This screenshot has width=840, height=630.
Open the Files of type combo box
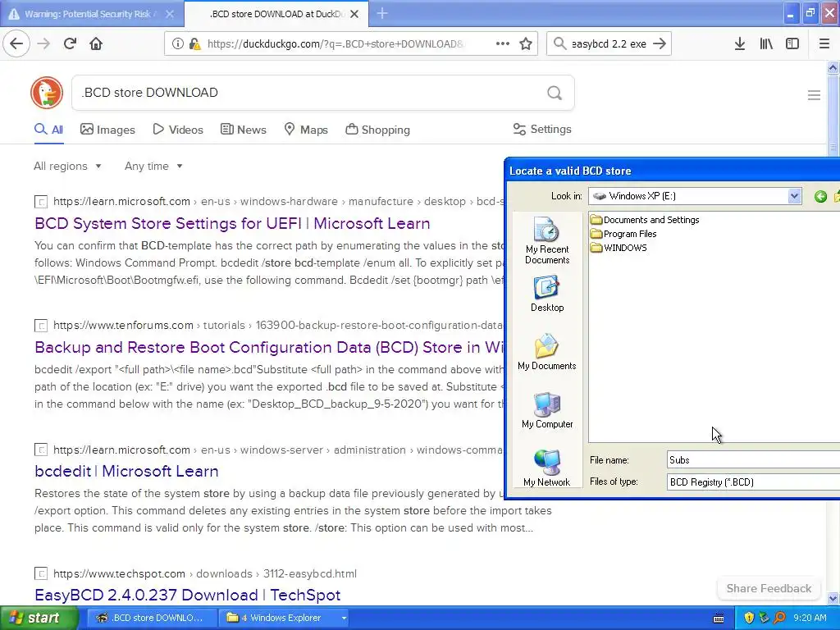(x=753, y=482)
